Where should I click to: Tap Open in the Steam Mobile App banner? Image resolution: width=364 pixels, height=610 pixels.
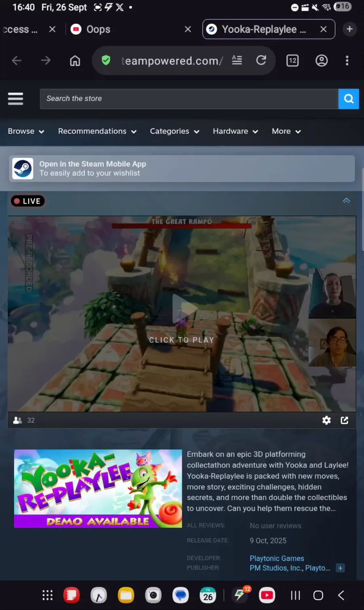point(182,168)
